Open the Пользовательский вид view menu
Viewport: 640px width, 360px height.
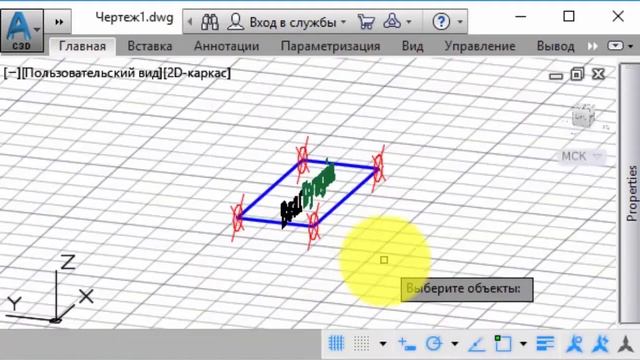click(92, 73)
